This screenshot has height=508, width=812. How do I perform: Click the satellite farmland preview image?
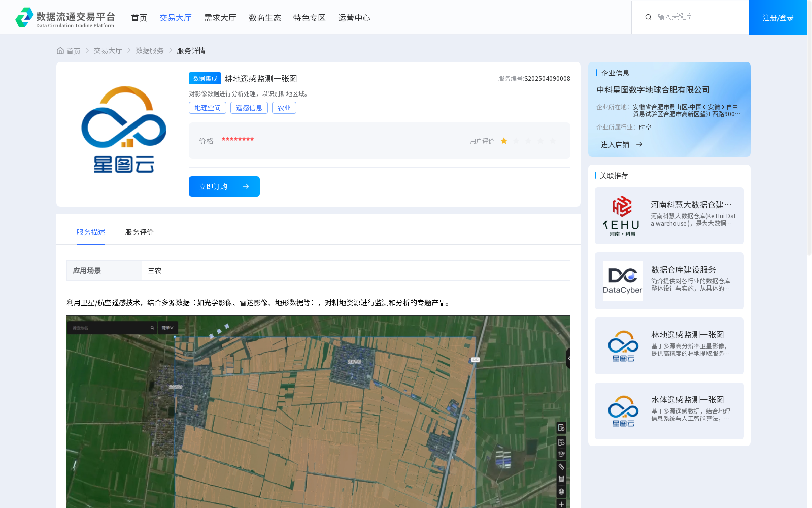318,411
